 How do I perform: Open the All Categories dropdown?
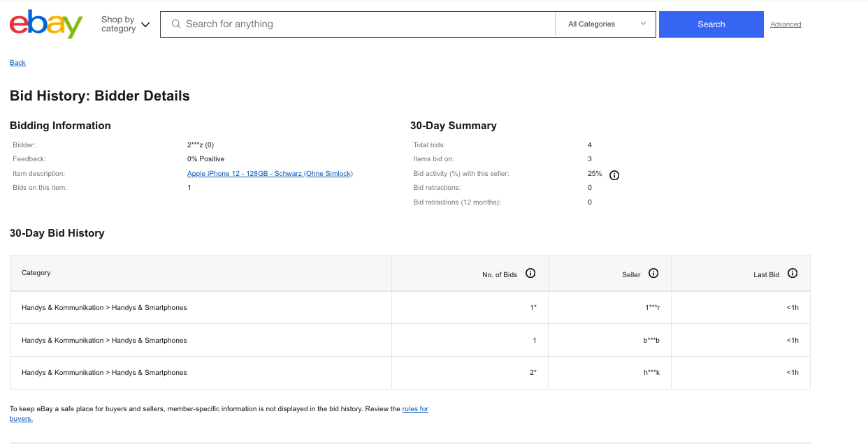click(x=606, y=24)
